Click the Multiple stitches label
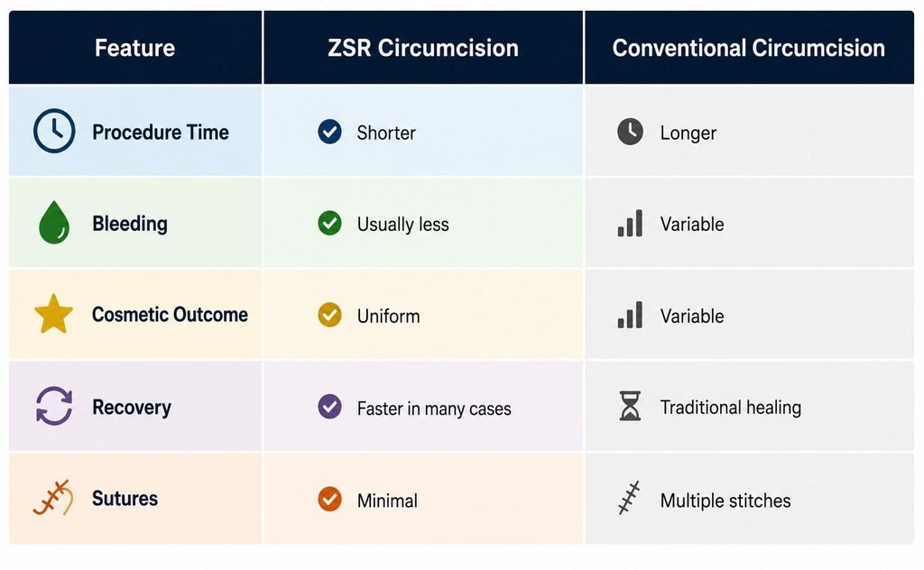The width and height of the screenshot is (924, 570). (725, 501)
